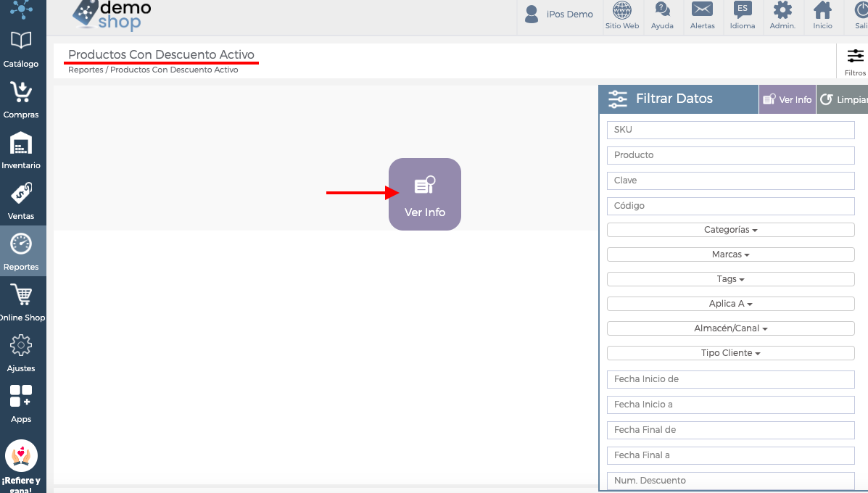868x493 pixels.
Task: Expand the Tags dropdown
Action: (x=731, y=279)
